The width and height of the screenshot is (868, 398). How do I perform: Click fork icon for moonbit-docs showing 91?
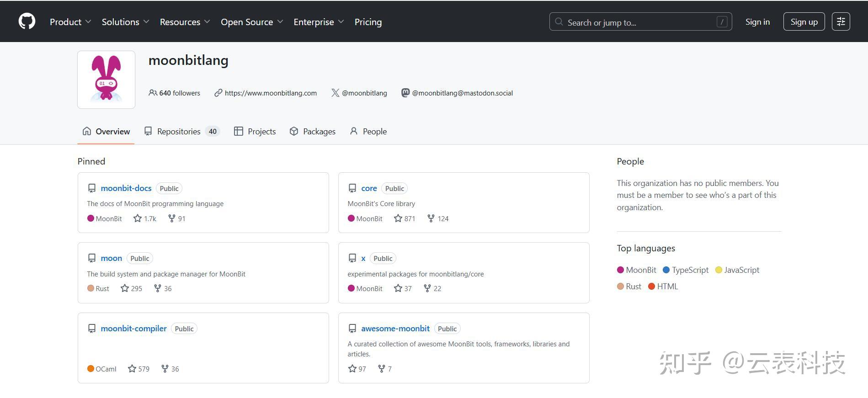tap(172, 218)
